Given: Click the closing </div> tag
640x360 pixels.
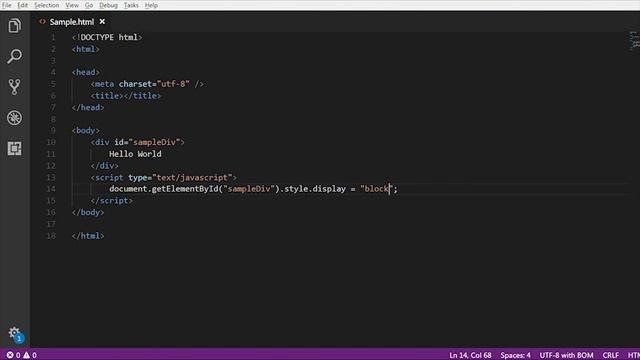Looking at the screenshot, I should tap(104, 166).
